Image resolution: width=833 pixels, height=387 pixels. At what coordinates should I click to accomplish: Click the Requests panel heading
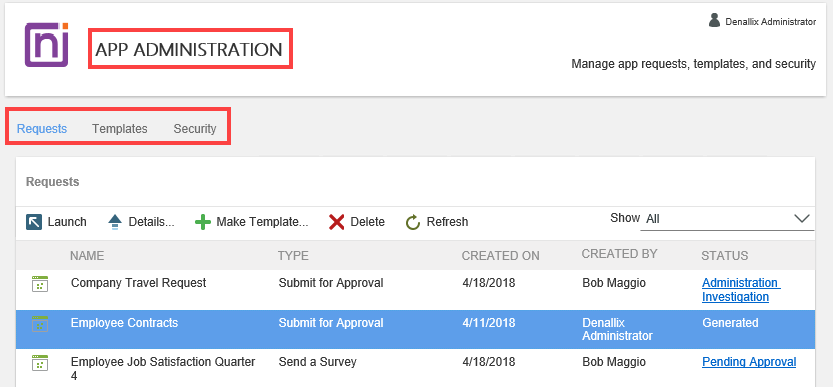pyautogui.click(x=53, y=182)
